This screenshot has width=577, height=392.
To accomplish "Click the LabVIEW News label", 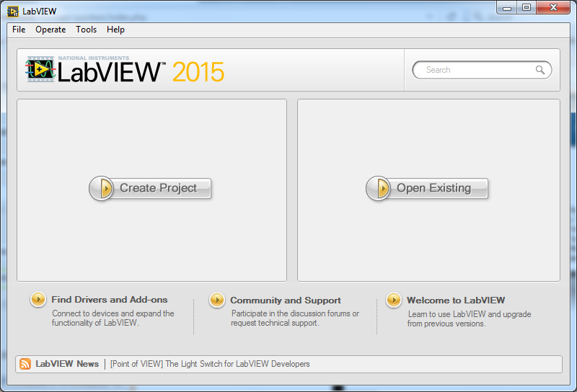I will [67, 364].
